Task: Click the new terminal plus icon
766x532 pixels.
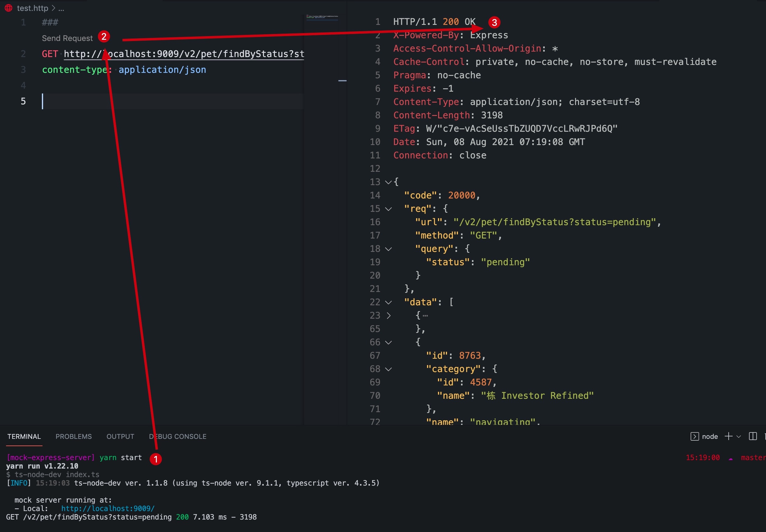Action: pyautogui.click(x=728, y=436)
